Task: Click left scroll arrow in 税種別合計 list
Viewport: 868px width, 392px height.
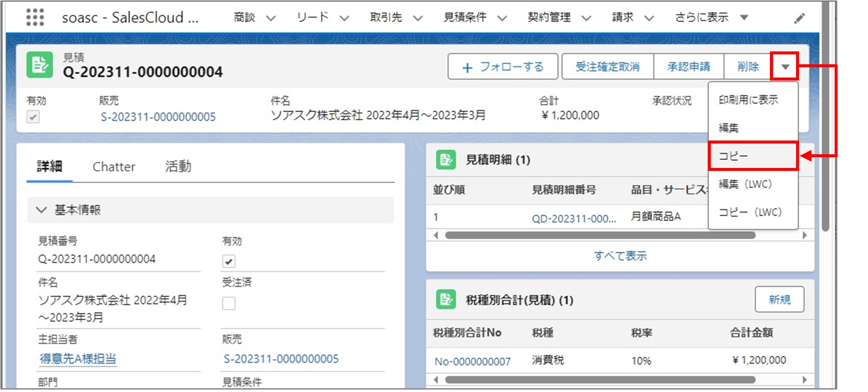Action: [x=436, y=380]
